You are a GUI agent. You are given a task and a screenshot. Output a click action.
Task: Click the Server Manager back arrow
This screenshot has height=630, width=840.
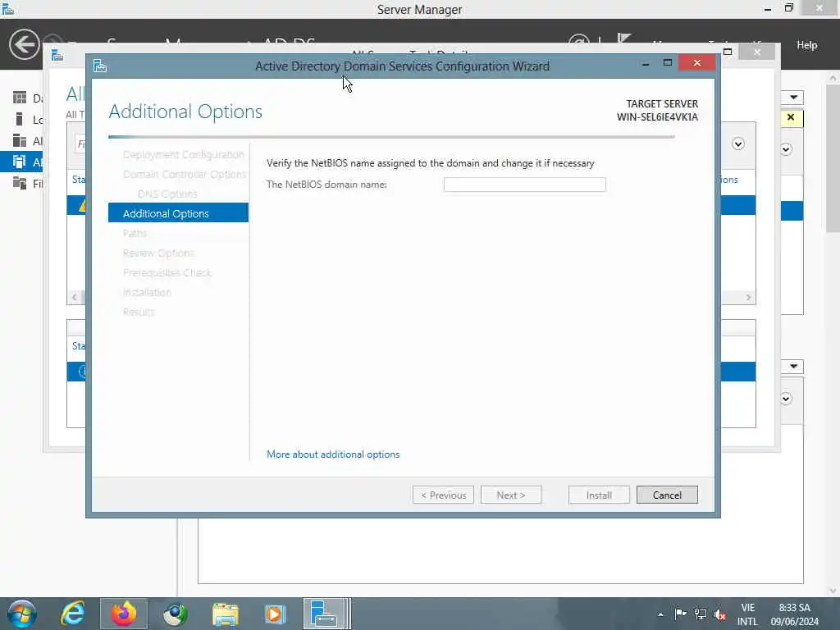24,44
